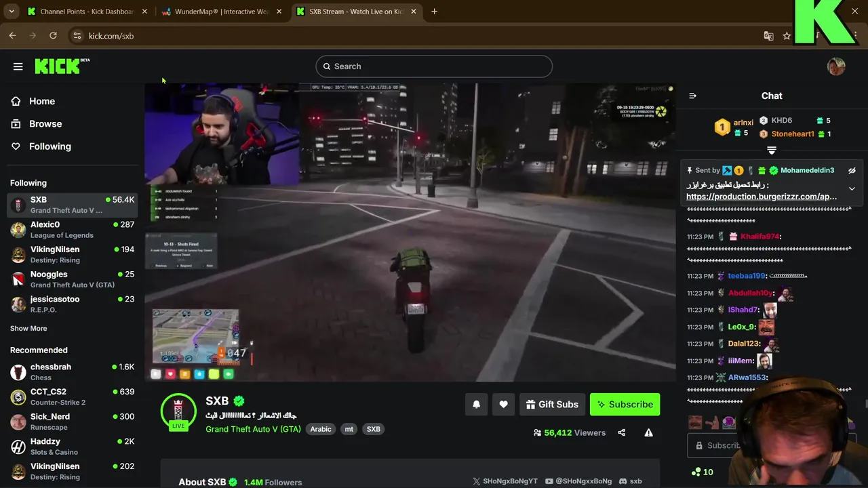Open chessbrah recommended channel
The height and width of the screenshot is (488, 868).
click(72, 372)
